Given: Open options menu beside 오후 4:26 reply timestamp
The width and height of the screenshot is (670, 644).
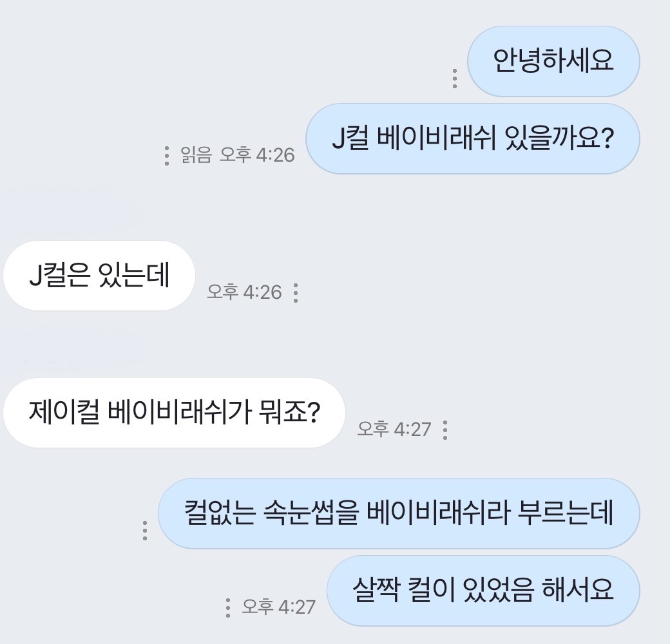Looking at the screenshot, I should coord(296,292).
